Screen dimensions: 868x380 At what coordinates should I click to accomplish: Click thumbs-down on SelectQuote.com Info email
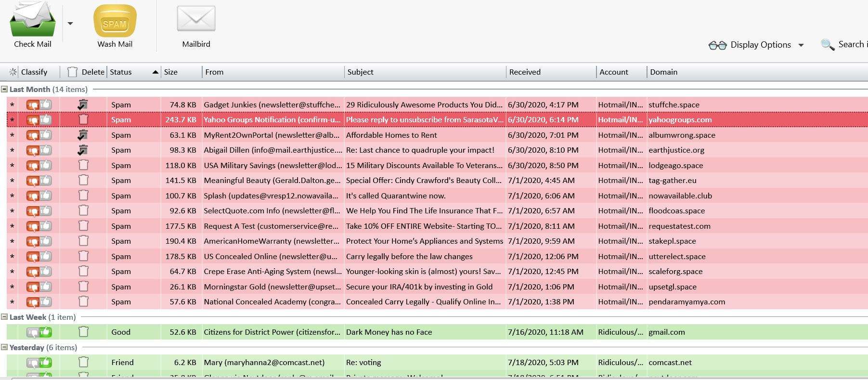33,211
